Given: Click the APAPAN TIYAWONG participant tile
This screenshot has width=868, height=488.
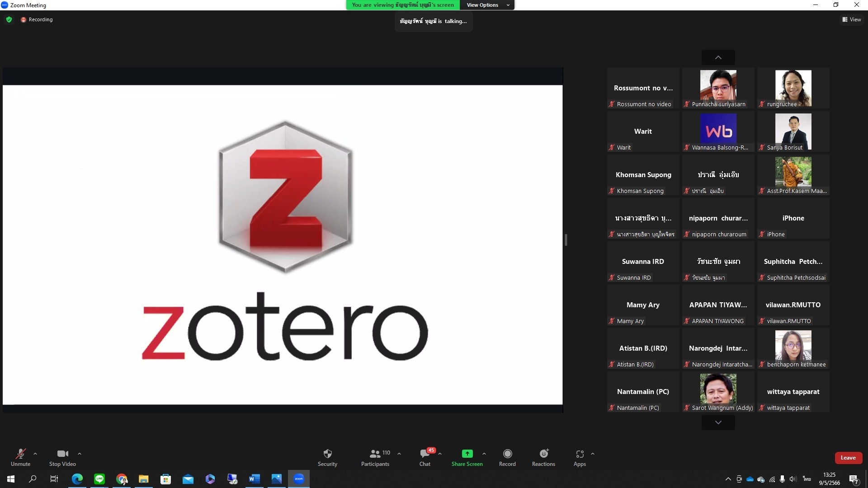Looking at the screenshot, I should click(718, 305).
